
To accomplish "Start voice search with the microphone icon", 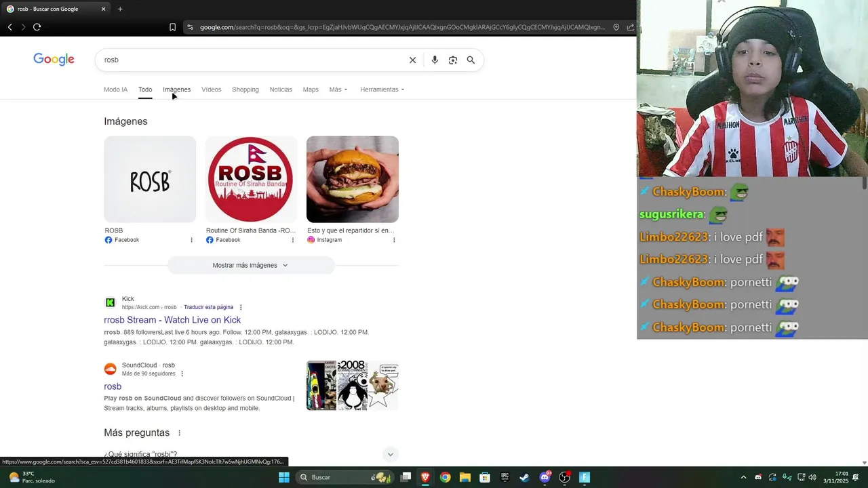I will click(x=435, y=60).
